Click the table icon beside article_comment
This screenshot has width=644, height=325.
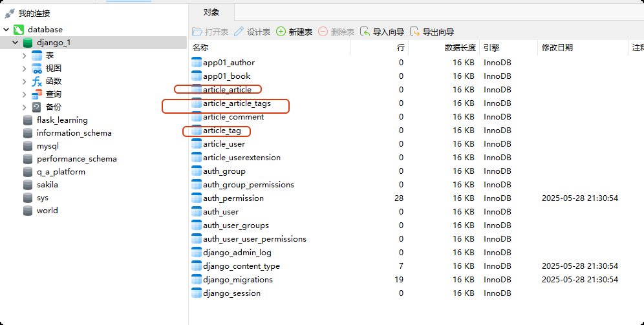[x=197, y=117]
